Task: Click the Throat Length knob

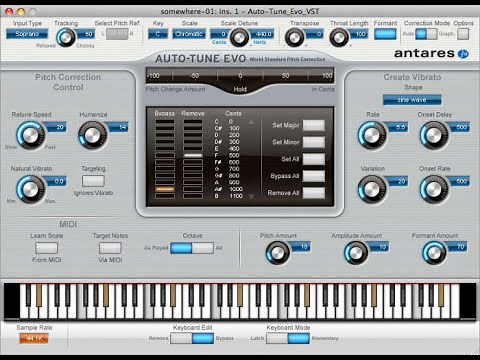Action: coord(339,38)
